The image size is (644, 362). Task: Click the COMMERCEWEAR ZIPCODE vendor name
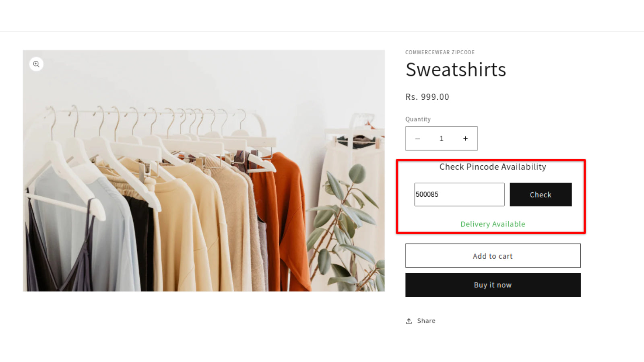(x=440, y=52)
